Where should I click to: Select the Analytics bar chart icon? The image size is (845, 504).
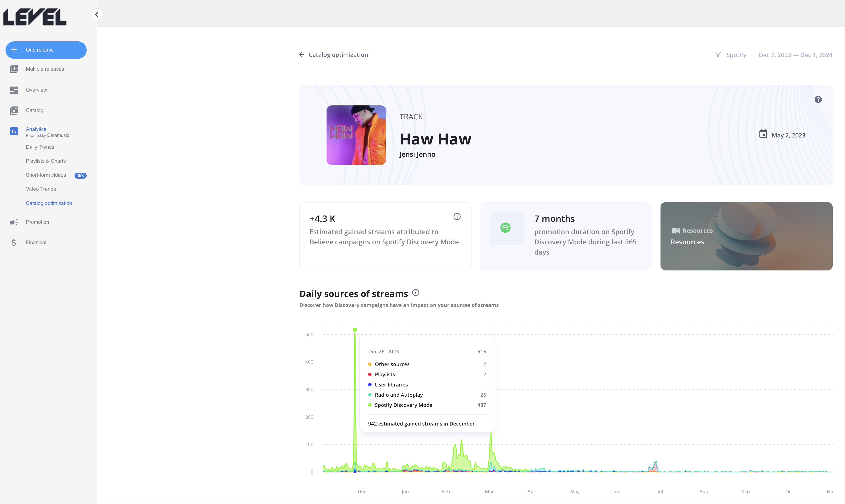(x=14, y=131)
